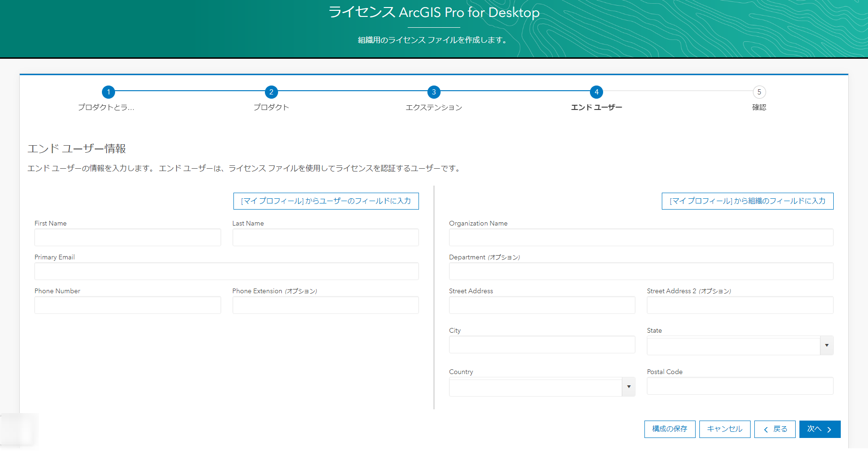868x453 pixels.
Task: Select the 確認 step label
Action: [759, 107]
